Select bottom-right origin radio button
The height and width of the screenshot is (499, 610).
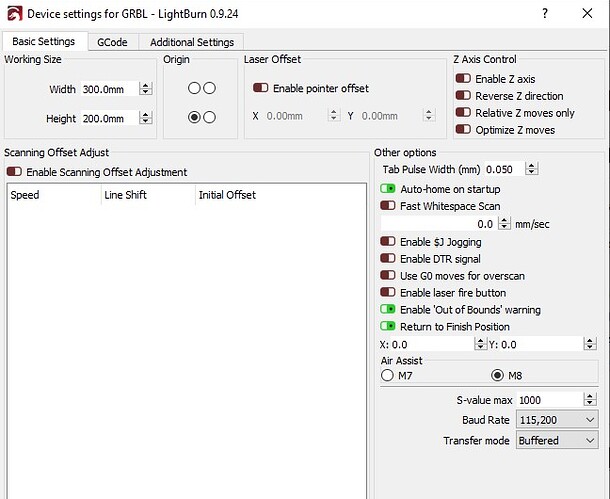tap(209, 117)
